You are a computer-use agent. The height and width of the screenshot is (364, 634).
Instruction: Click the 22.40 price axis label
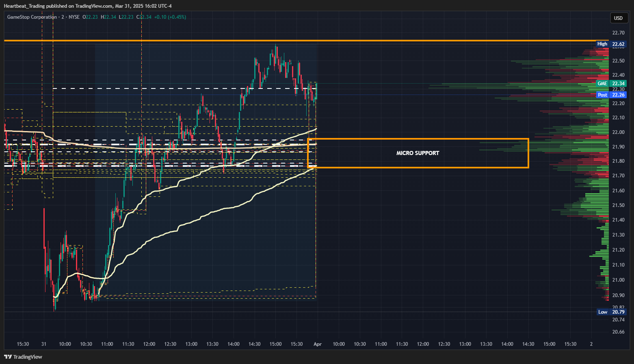[x=618, y=75]
